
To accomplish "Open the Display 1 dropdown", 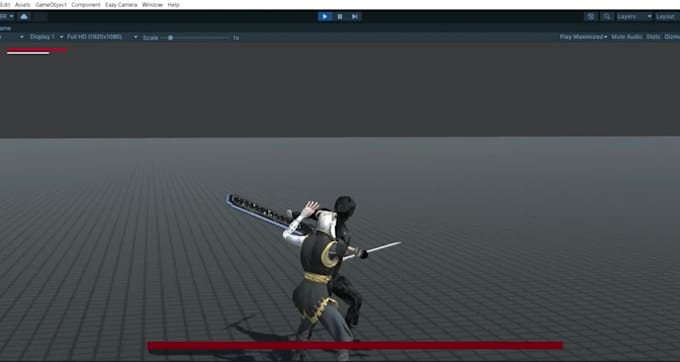I will click(x=46, y=37).
